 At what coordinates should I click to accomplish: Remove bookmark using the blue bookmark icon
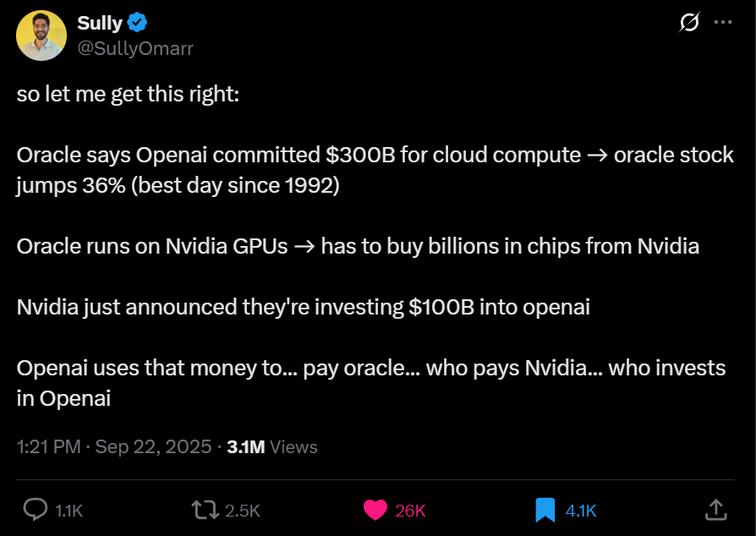point(545,510)
